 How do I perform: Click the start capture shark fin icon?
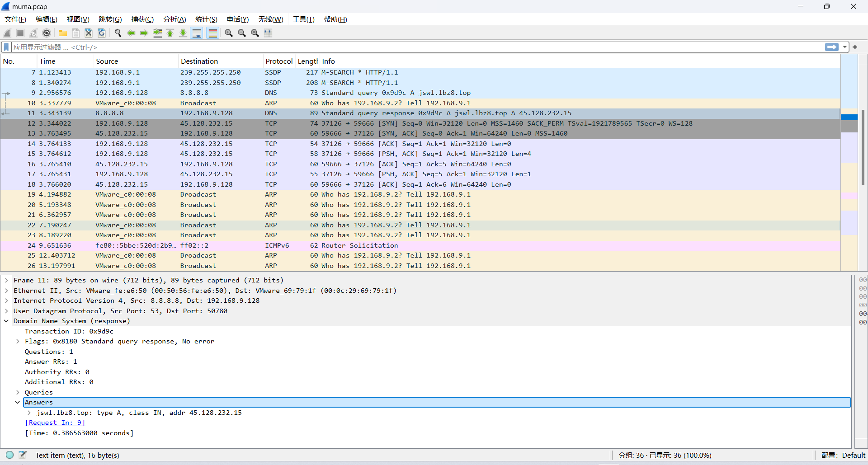(7, 33)
